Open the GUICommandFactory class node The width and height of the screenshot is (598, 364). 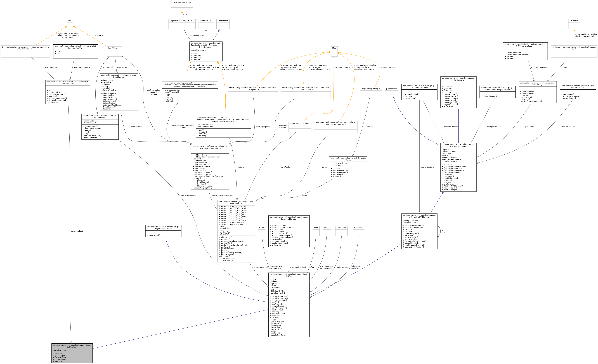pos(525,51)
